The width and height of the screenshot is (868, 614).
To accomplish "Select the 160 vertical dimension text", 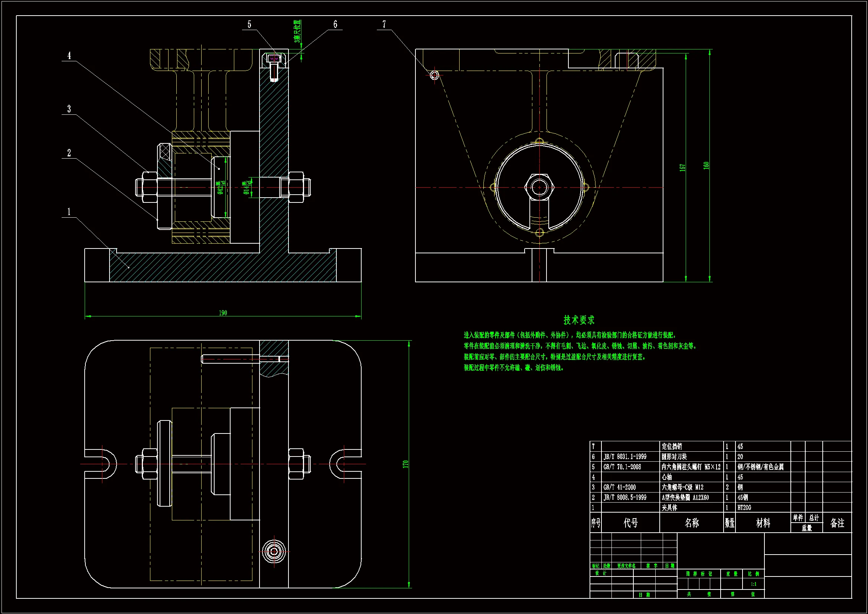I will click(706, 165).
